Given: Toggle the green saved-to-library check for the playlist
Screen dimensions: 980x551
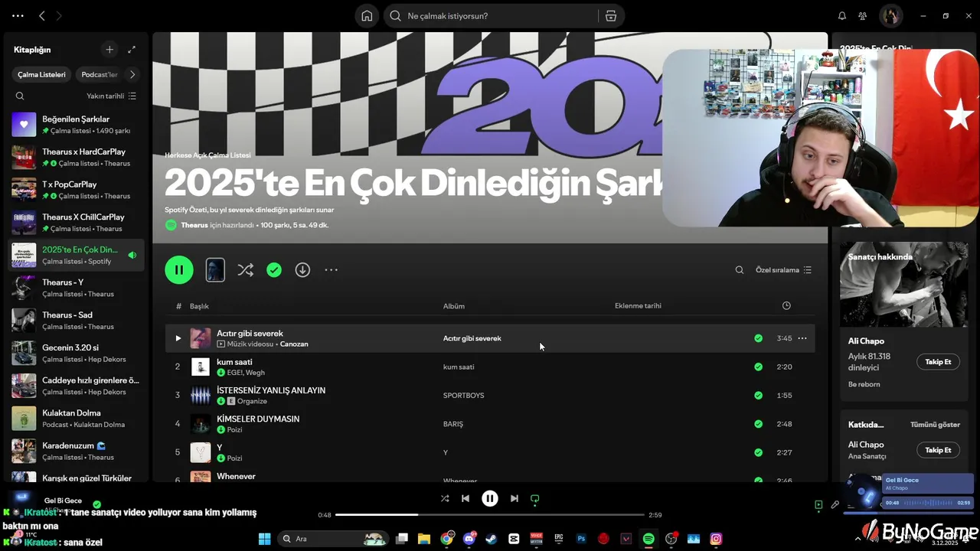Looking at the screenshot, I should [x=274, y=269].
